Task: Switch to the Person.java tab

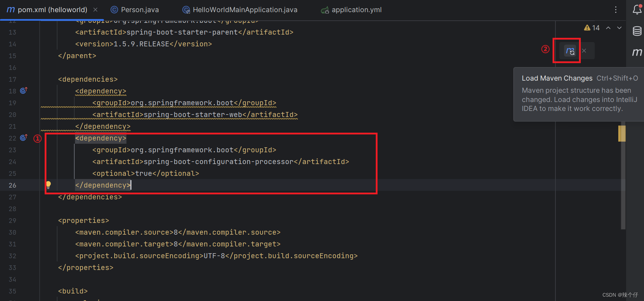Action: point(135,10)
